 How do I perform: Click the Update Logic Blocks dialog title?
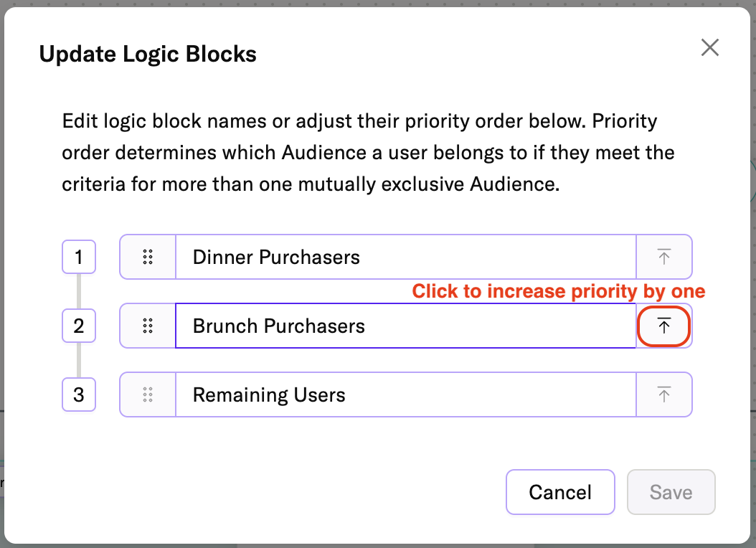coord(148,54)
